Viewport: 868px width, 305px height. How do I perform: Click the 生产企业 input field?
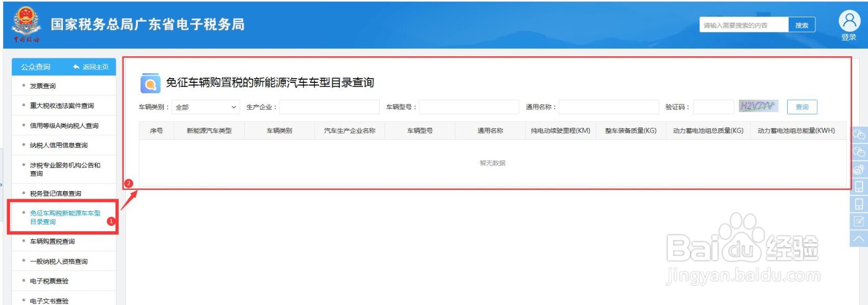point(329,107)
